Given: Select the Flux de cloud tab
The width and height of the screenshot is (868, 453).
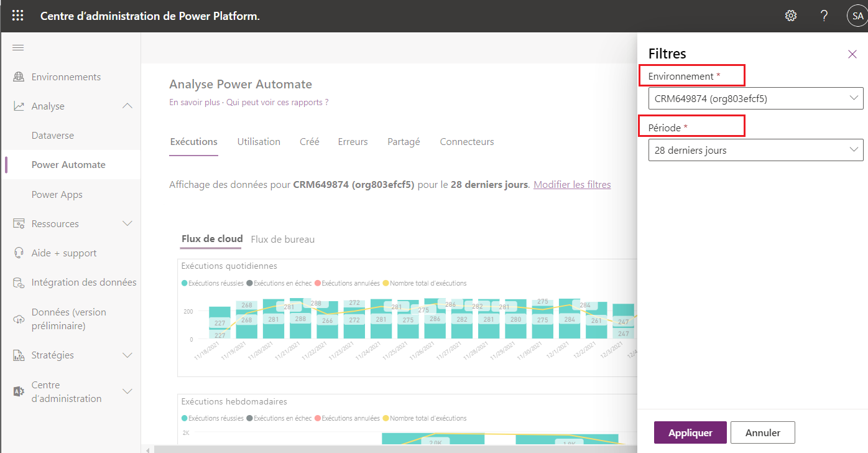Looking at the screenshot, I should [212, 239].
